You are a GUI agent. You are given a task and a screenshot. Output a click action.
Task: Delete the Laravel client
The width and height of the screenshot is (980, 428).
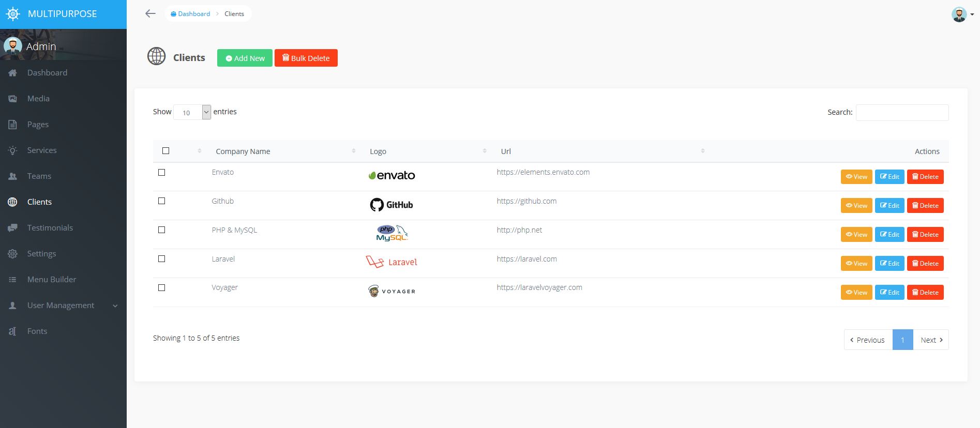[925, 264]
